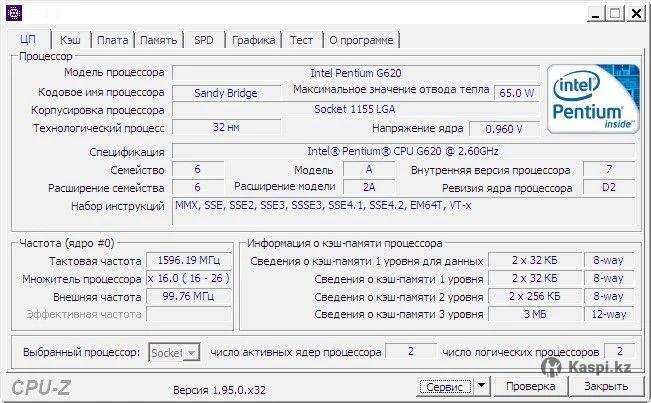Open the arrow menu next to Сервис
Image resolution: width=651 pixels, height=403 pixels.
[x=481, y=386]
